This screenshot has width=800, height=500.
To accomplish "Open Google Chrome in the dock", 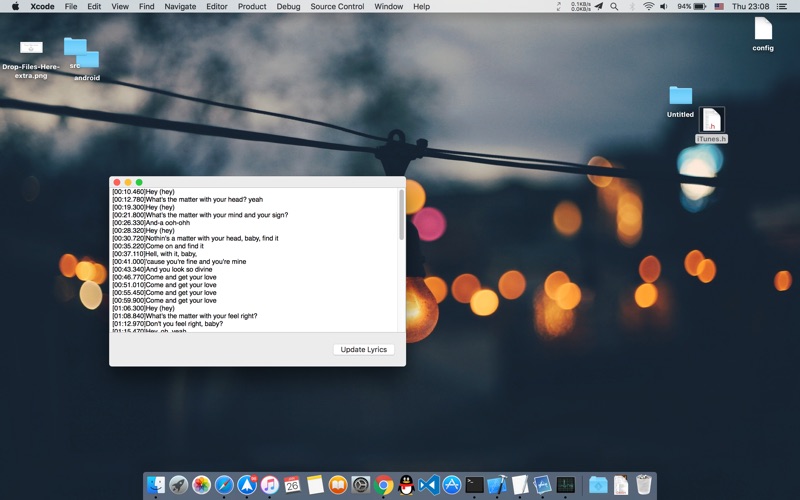I will click(384, 485).
